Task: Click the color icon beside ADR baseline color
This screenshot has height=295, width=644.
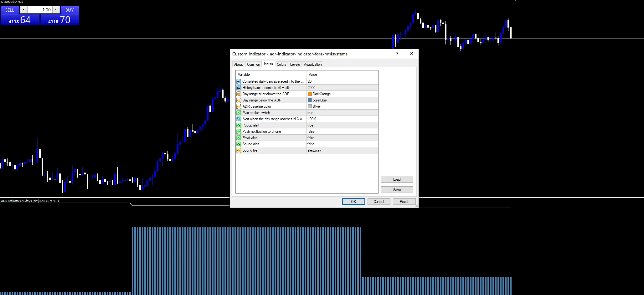Action: pos(239,106)
